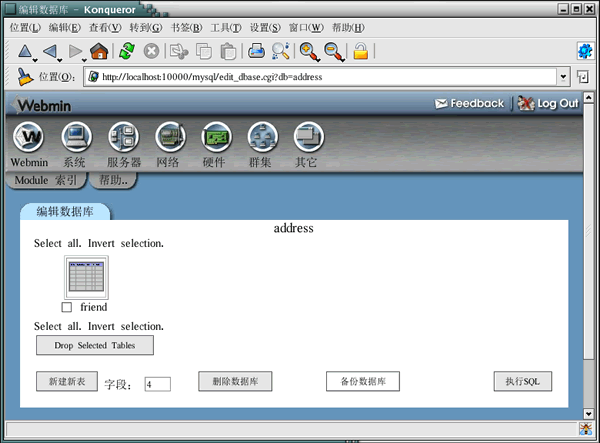Click the 帮助.. tab
The height and width of the screenshot is (443, 600).
tap(113, 180)
